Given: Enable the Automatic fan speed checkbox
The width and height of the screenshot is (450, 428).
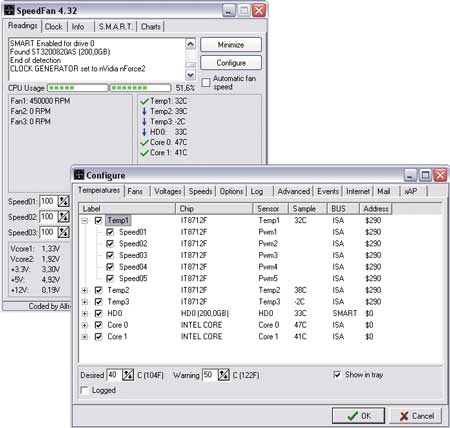Looking at the screenshot, I should (x=206, y=82).
